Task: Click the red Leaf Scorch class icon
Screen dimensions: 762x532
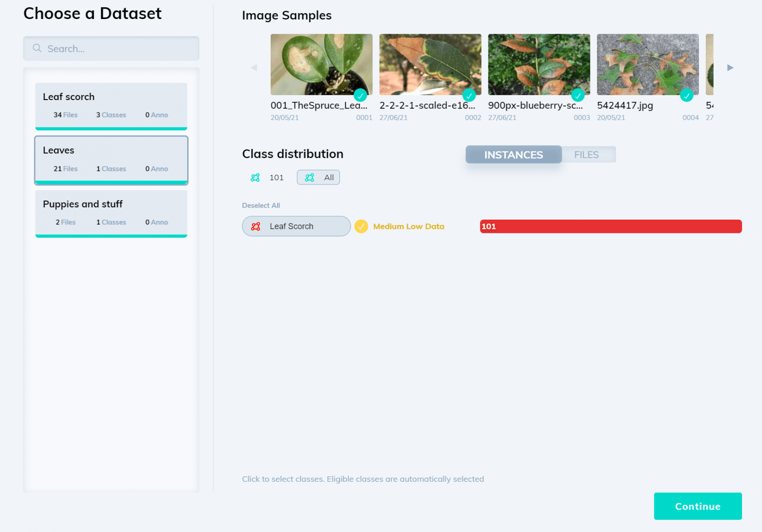Action: [255, 226]
